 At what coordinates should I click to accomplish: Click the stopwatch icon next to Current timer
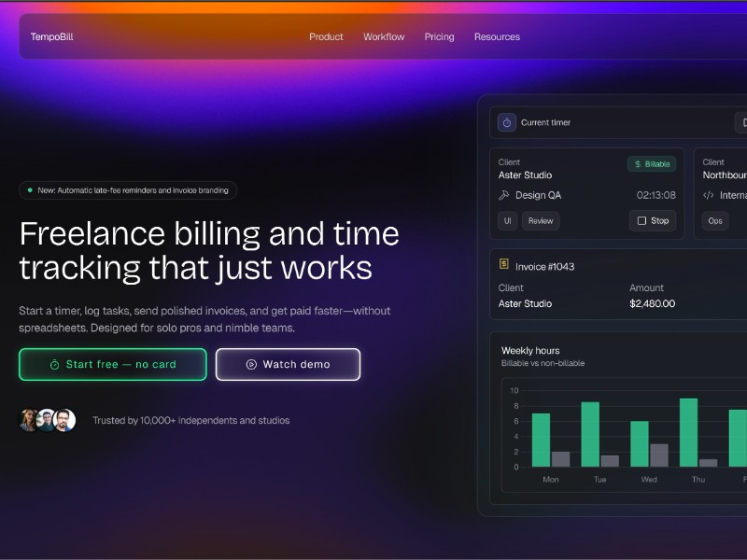coord(506,122)
